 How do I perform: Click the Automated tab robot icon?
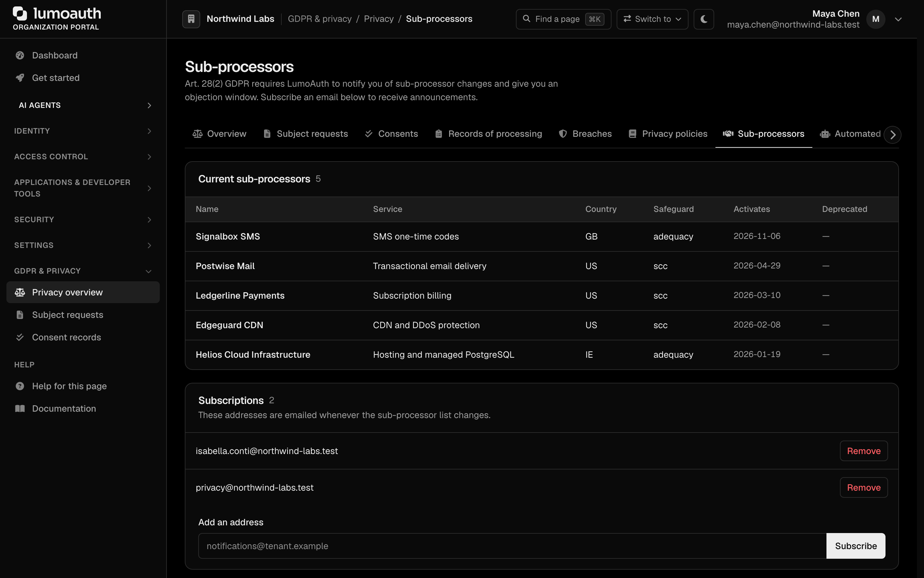tap(825, 134)
